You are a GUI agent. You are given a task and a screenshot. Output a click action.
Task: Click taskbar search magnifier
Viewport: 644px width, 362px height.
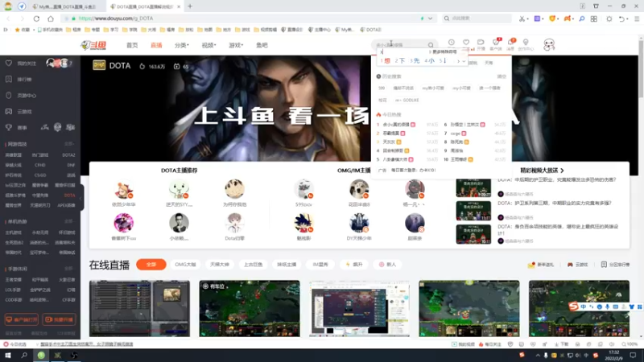point(24,356)
